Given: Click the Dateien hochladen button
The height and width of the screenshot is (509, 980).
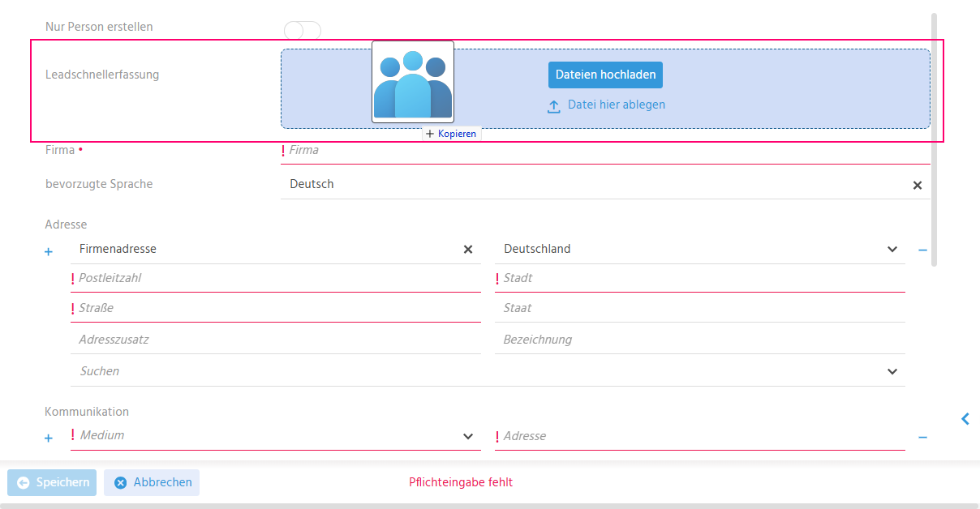Looking at the screenshot, I should [x=605, y=75].
